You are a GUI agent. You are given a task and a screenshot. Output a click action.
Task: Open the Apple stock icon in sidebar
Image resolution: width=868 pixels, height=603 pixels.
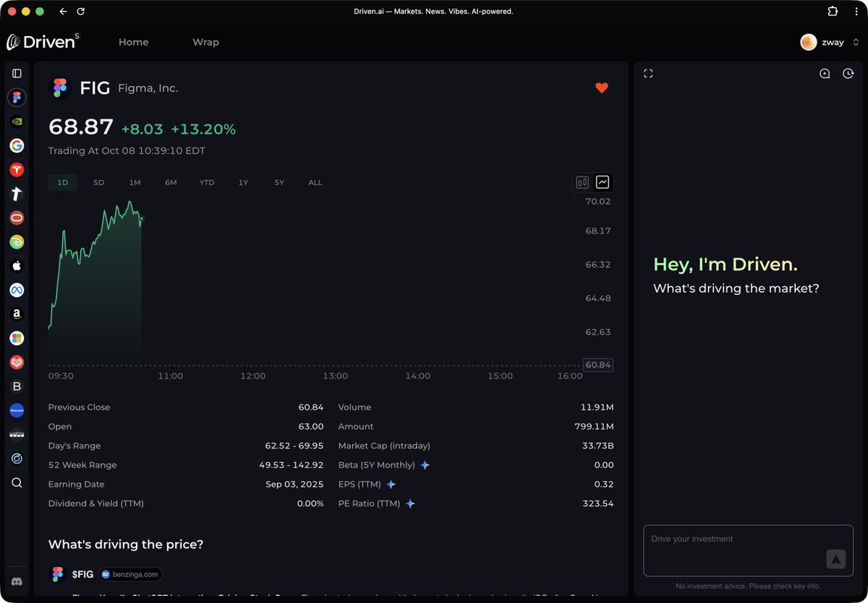pyautogui.click(x=17, y=266)
